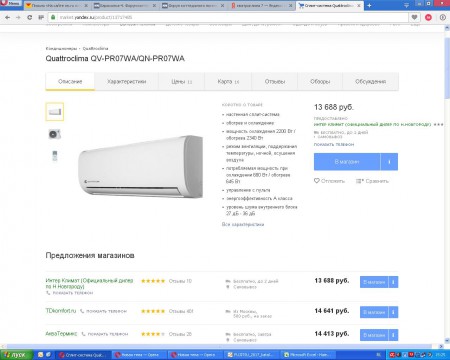Go to shop for the 13 688 руб. offer
The image size is (450, 360).
click(x=374, y=282)
